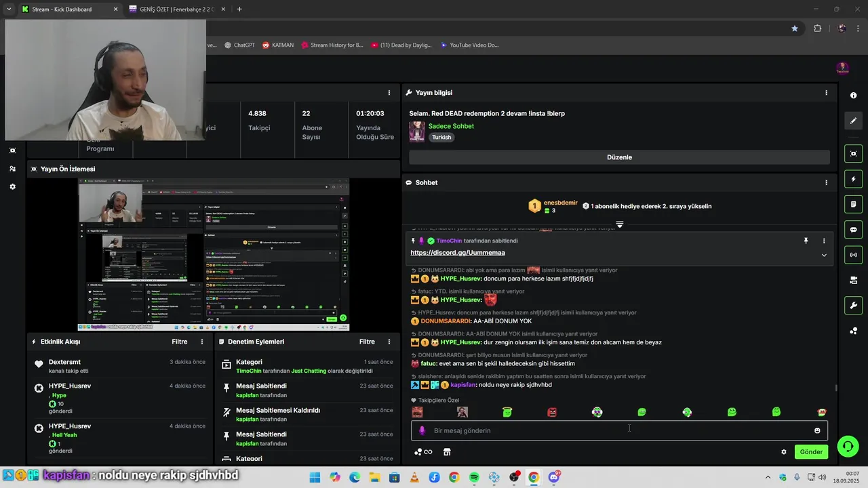This screenshot has height=488, width=868.
Task: Expand the pinned message chevron
Action: coord(824,255)
